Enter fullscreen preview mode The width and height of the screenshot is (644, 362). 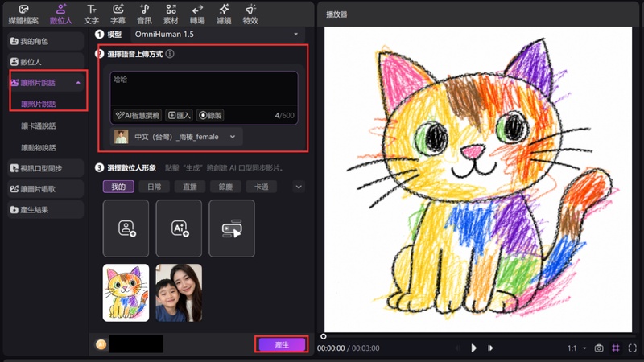632,348
